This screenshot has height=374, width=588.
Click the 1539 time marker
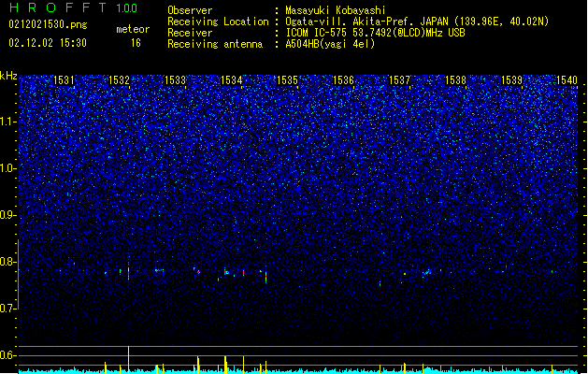coord(511,80)
